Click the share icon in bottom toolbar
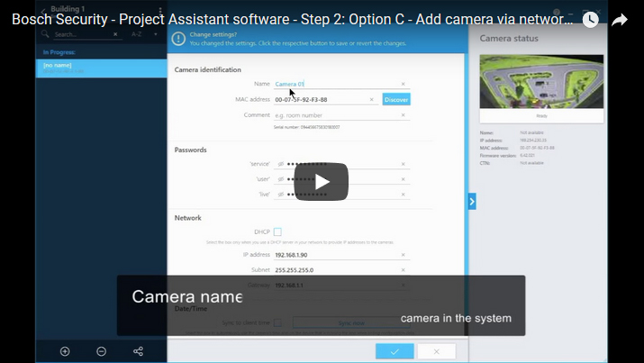This screenshot has width=644, height=363. [x=138, y=351]
